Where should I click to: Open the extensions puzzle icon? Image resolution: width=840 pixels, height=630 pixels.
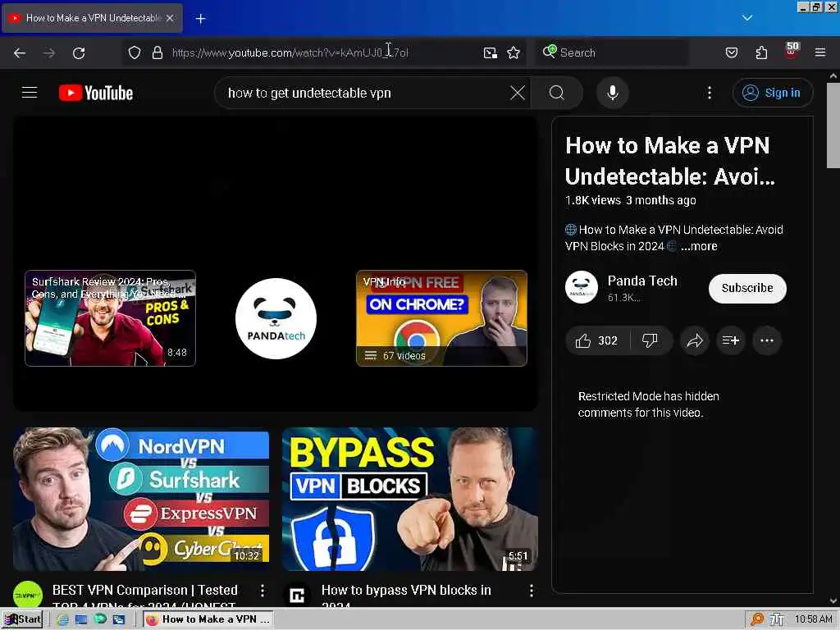(761, 52)
